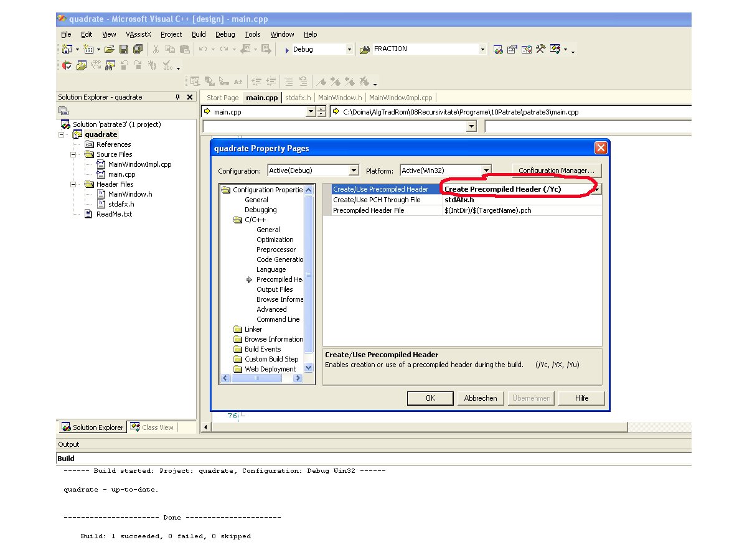Open the VAssistX menu
Screen dimensions: 747x560
138,34
